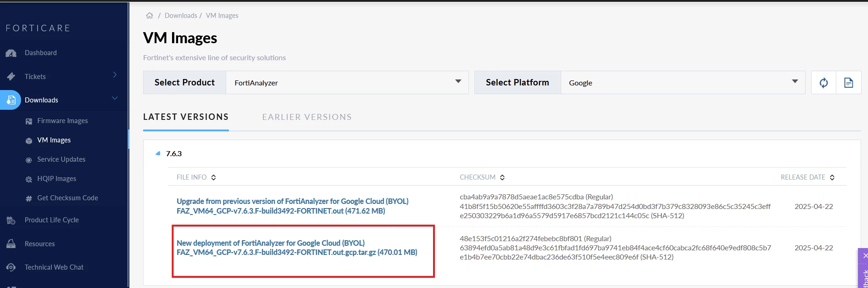Click the VM Images cube icon

(x=28, y=141)
